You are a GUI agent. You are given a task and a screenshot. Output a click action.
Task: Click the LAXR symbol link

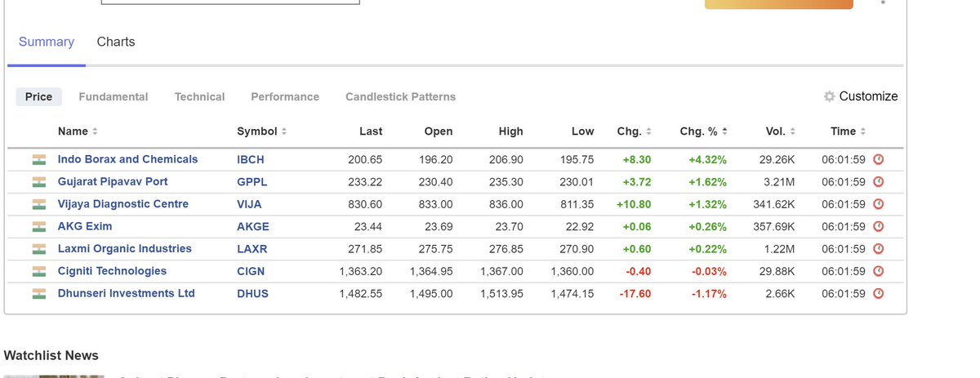tap(252, 249)
